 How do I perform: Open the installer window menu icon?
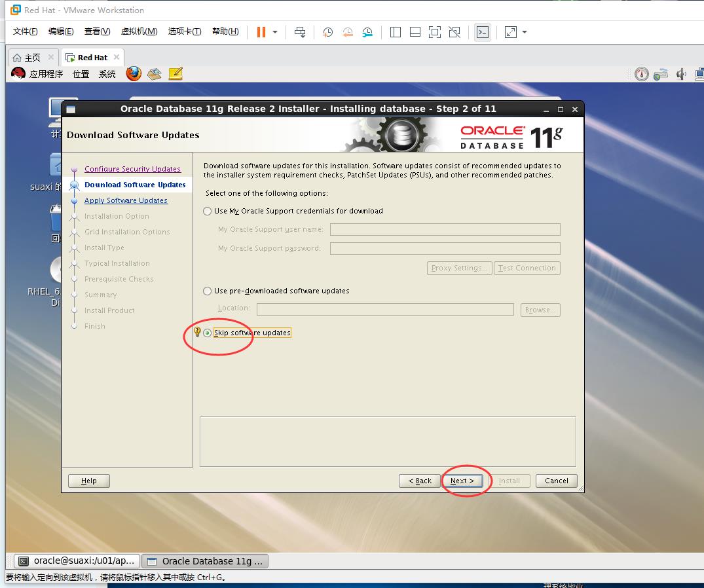click(71, 109)
